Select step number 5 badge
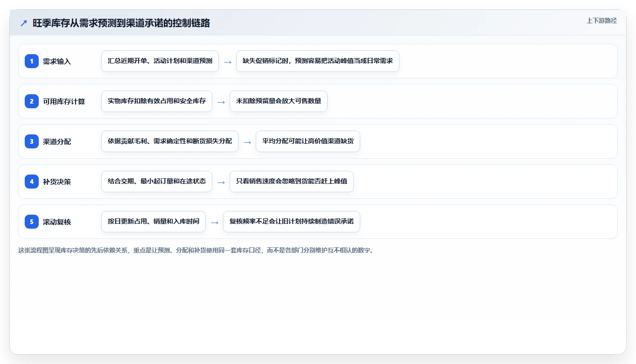This screenshot has height=364, width=636. pyautogui.click(x=32, y=222)
